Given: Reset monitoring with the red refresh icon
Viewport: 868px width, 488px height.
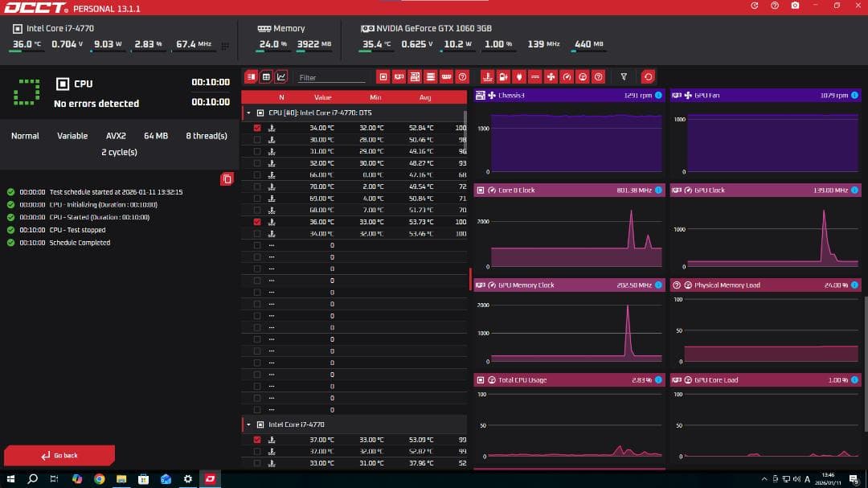Looking at the screenshot, I should (x=648, y=77).
